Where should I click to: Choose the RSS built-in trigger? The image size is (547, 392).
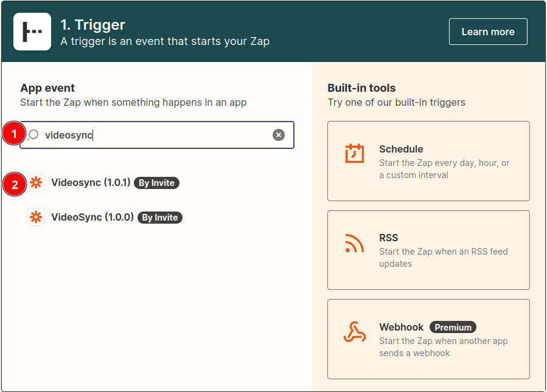click(x=428, y=250)
